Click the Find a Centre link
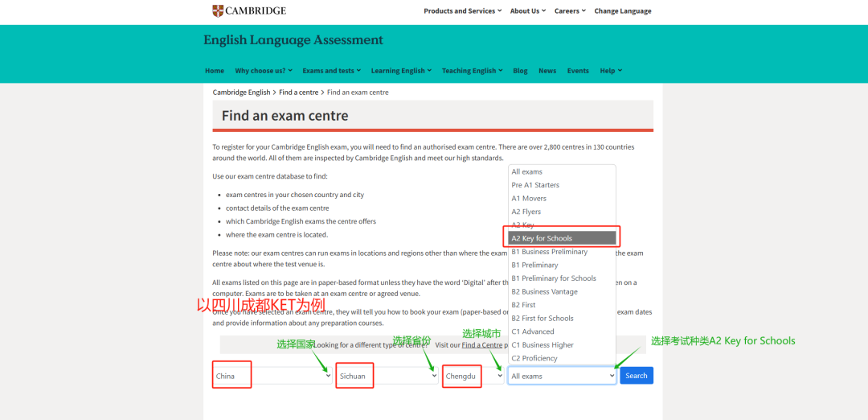The height and width of the screenshot is (420, 868). click(x=481, y=345)
